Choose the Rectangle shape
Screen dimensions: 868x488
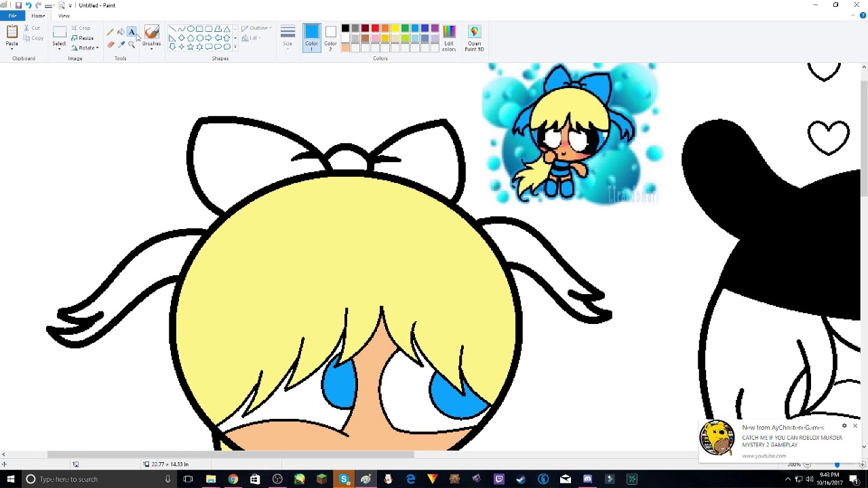pyautogui.click(x=199, y=29)
